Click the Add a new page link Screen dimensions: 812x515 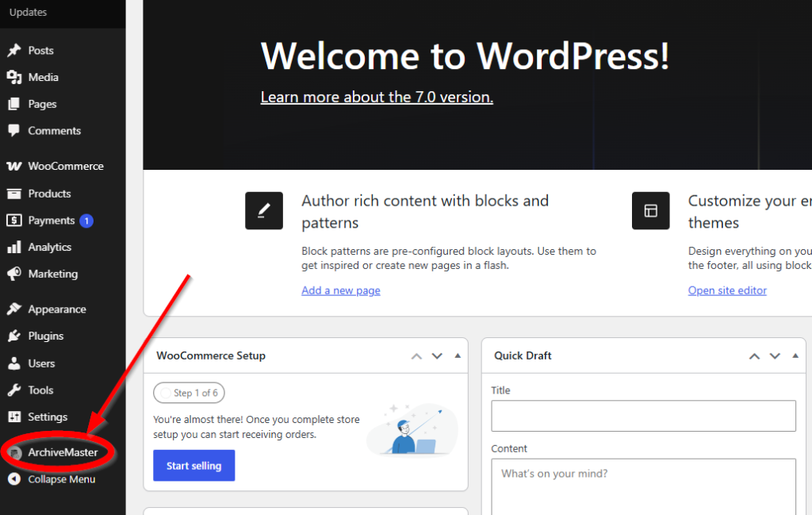[341, 290]
